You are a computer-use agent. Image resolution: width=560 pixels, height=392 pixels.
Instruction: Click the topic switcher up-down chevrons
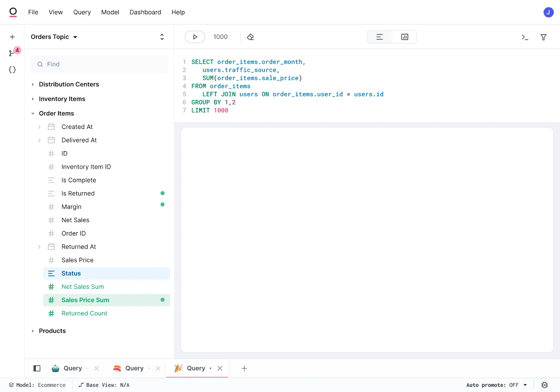coord(162,37)
